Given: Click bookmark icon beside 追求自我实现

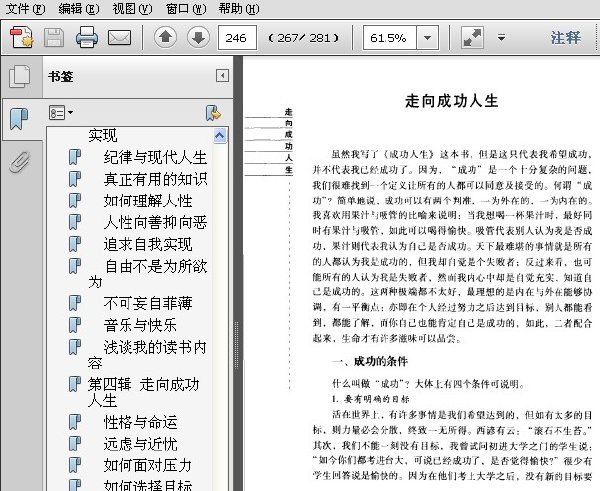Looking at the screenshot, I should coord(75,244).
